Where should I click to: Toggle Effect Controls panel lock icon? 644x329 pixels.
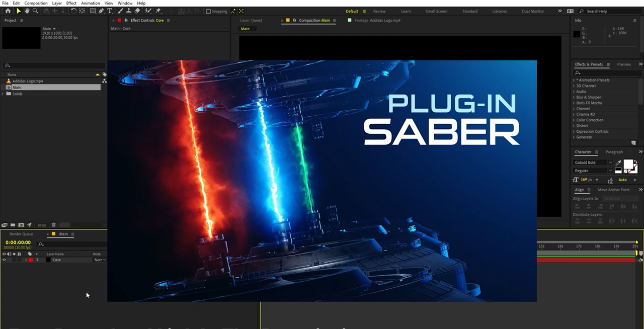click(x=126, y=21)
